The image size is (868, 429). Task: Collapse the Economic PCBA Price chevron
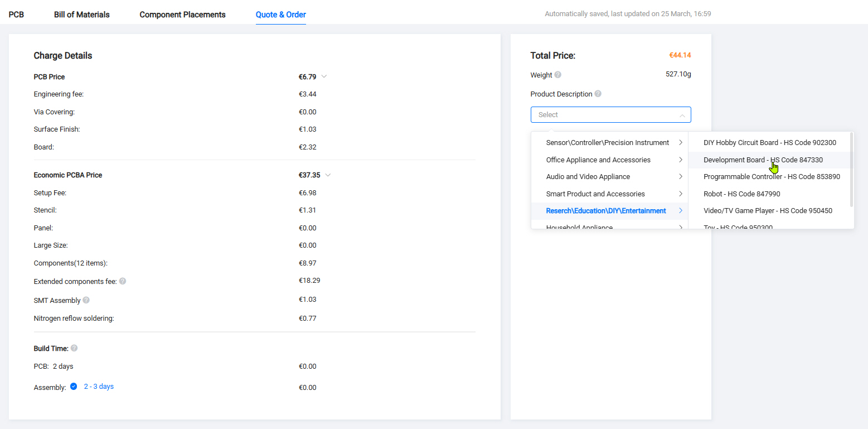(x=328, y=175)
